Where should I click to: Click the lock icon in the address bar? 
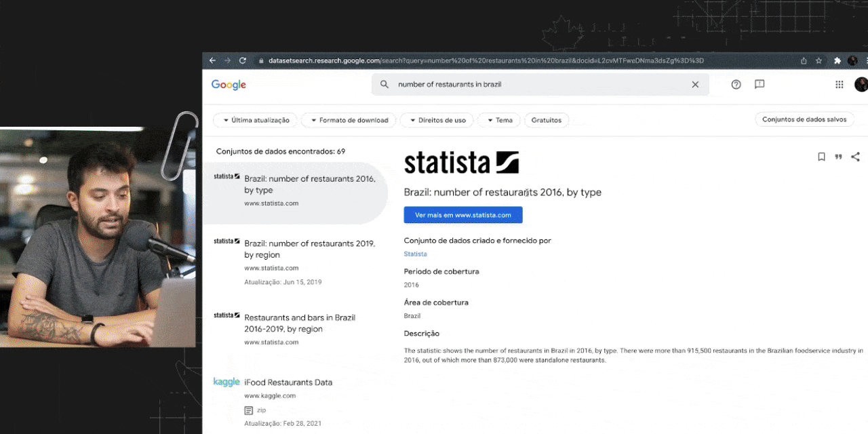click(261, 60)
